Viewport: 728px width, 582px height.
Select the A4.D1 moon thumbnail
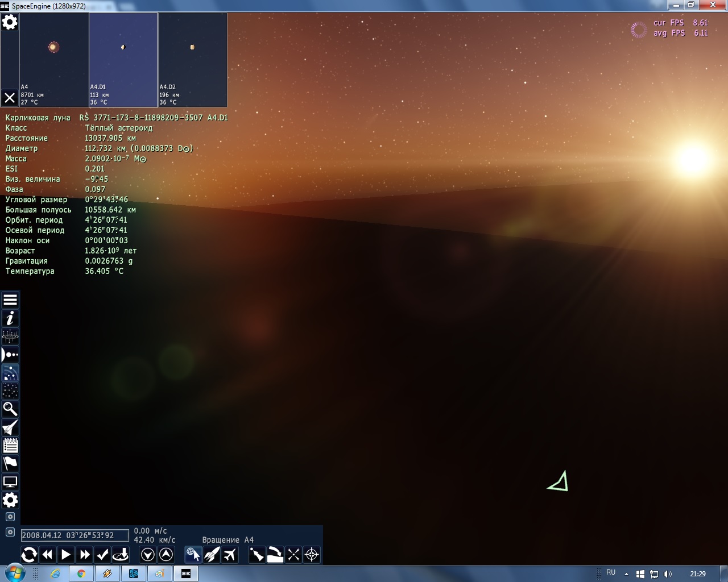click(x=123, y=60)
